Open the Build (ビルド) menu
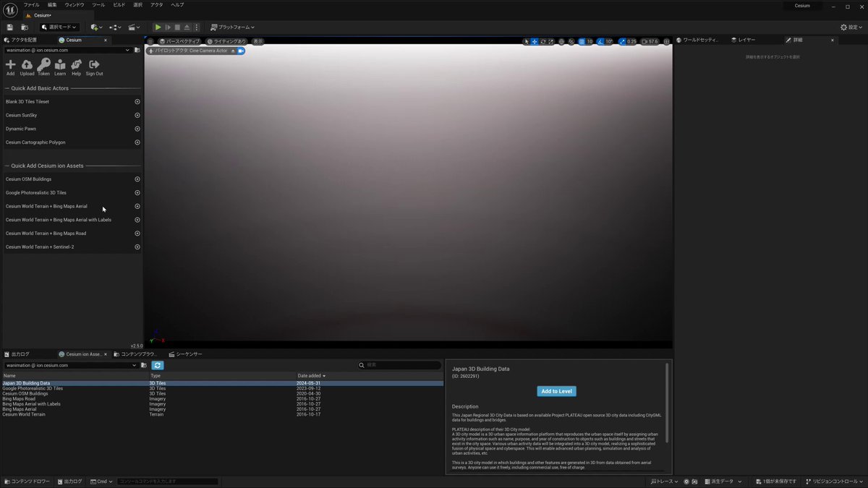 [119, 5]
